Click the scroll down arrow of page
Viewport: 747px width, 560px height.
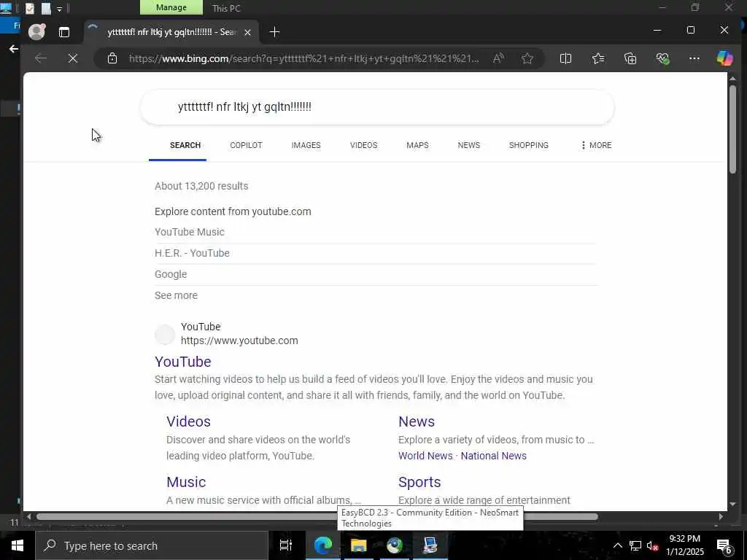click(732, 504)
